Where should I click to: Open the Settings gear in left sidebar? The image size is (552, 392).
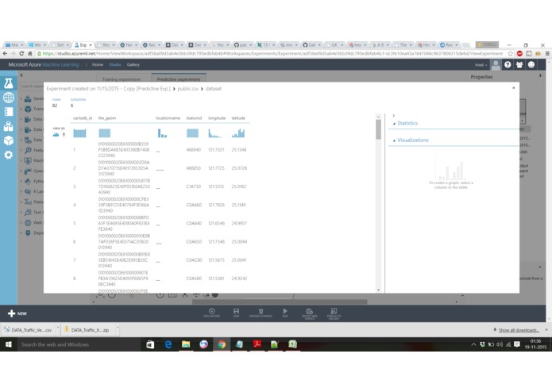tap(9, 155)
